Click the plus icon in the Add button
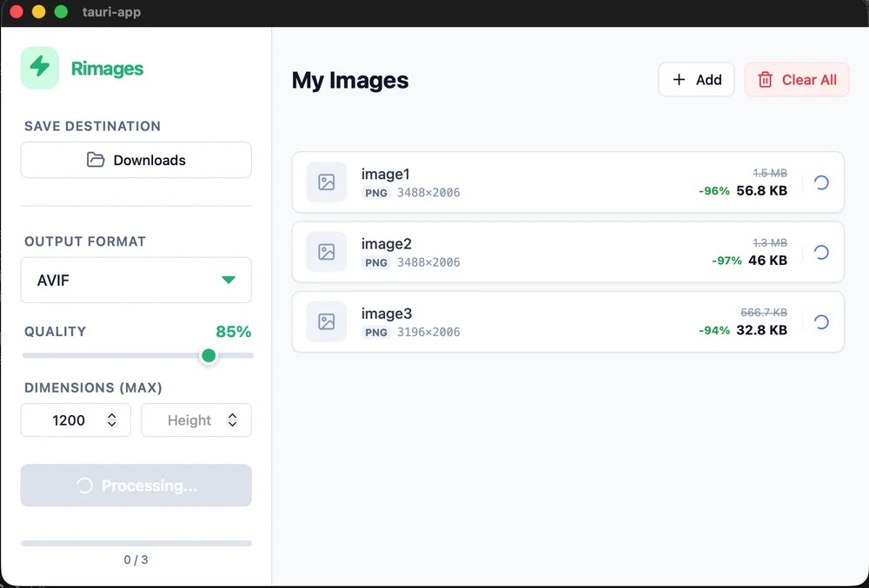Viewport: 869px width, 588px height. tap(677, 79)
